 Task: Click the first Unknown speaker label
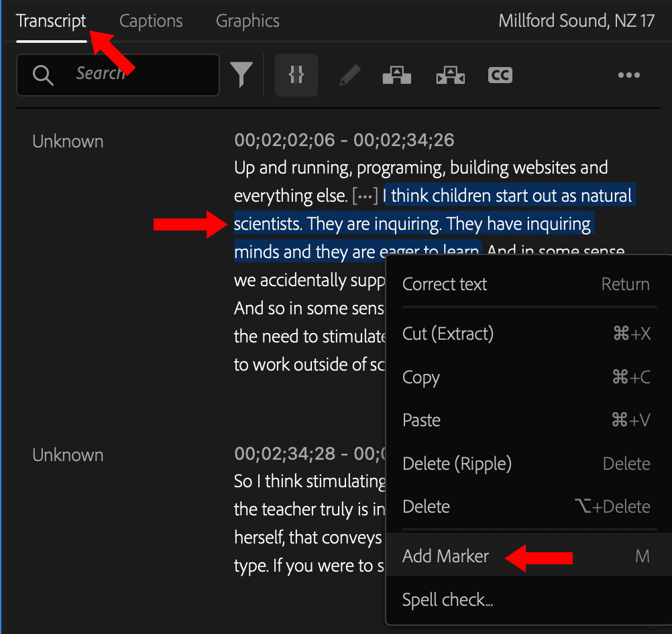68,141
